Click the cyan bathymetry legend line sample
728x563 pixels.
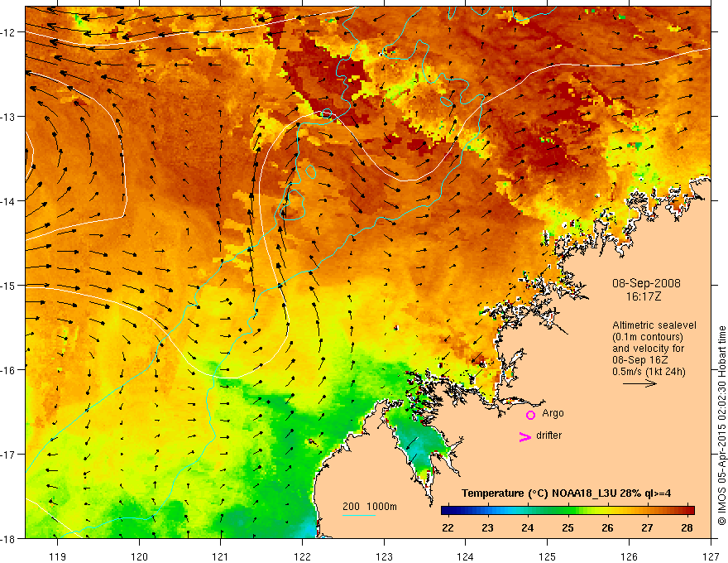point(359,515)
